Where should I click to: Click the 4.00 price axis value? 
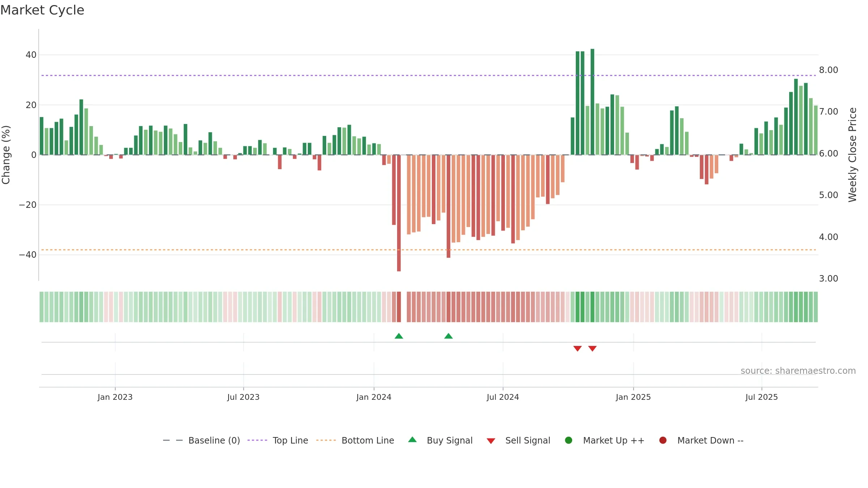point(829,237)
